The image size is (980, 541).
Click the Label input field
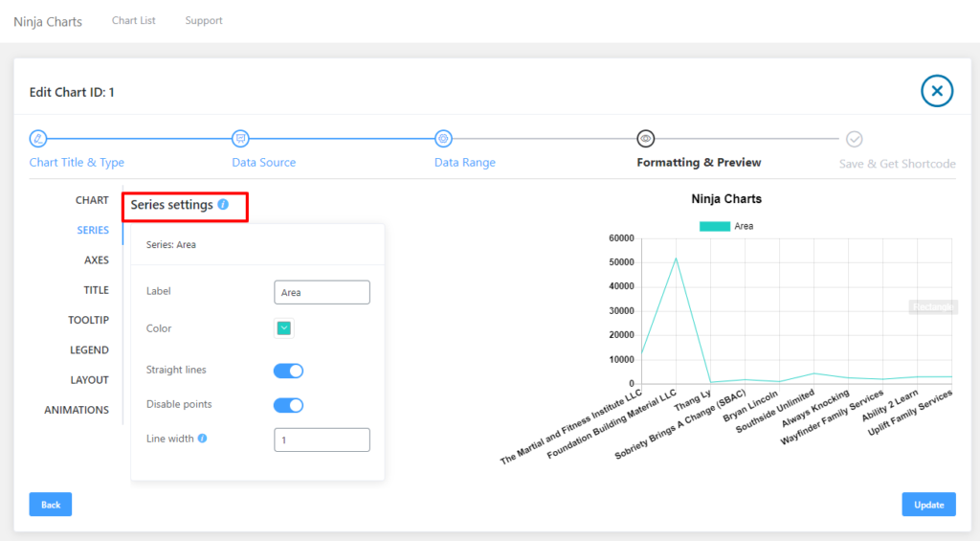(322, 292)
